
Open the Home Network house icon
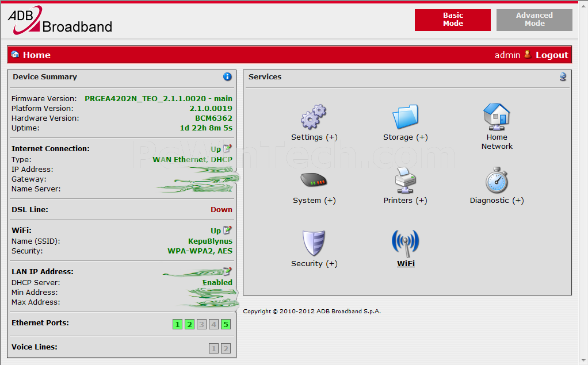pyautogui.click(x=497, y=117)
